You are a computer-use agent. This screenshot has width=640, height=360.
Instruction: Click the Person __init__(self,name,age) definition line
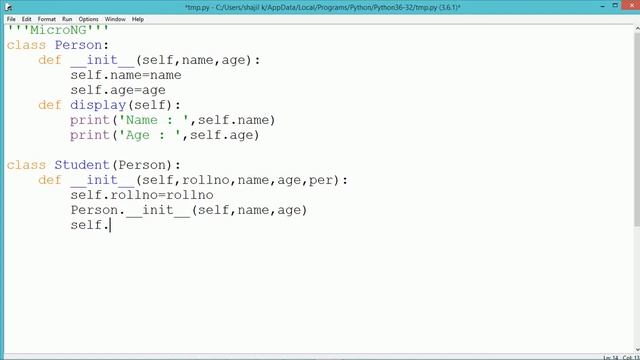(x=149, y=60)
